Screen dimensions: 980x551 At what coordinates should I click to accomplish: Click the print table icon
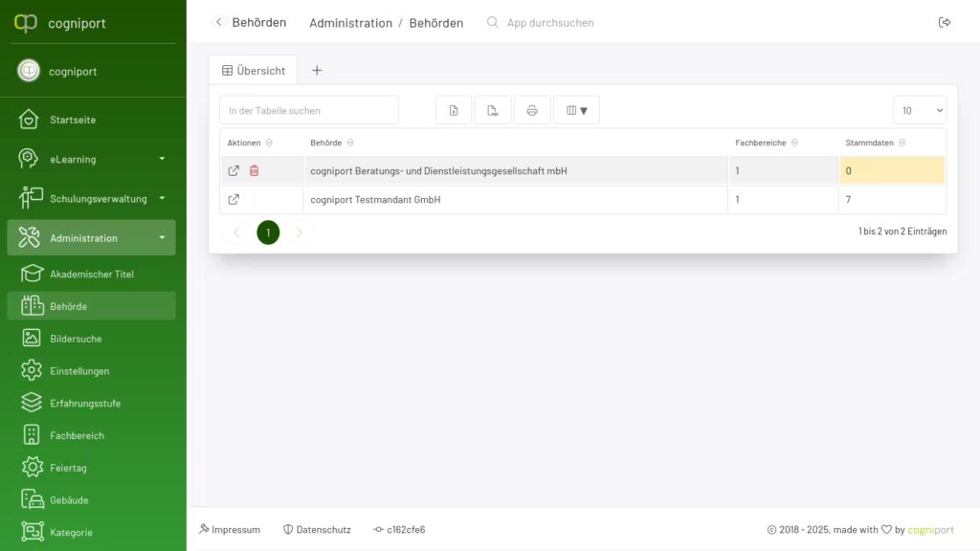[x=532, y=111]
